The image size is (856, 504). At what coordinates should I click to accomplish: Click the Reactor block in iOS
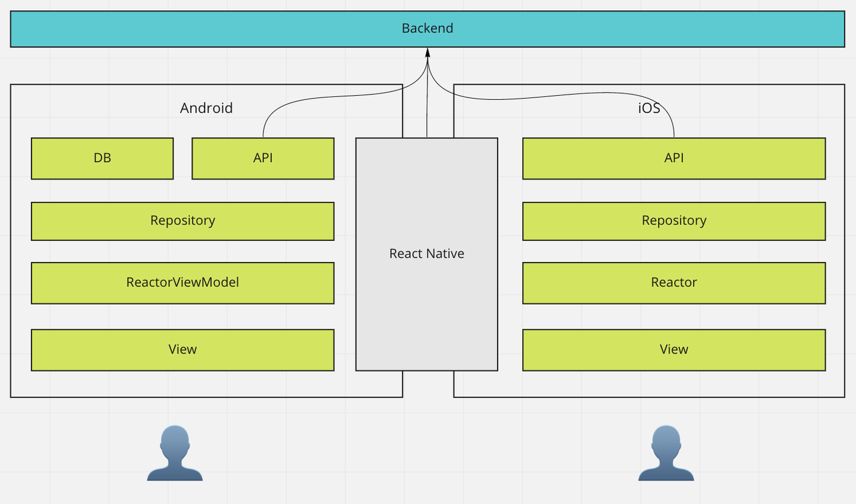(674, 283)
